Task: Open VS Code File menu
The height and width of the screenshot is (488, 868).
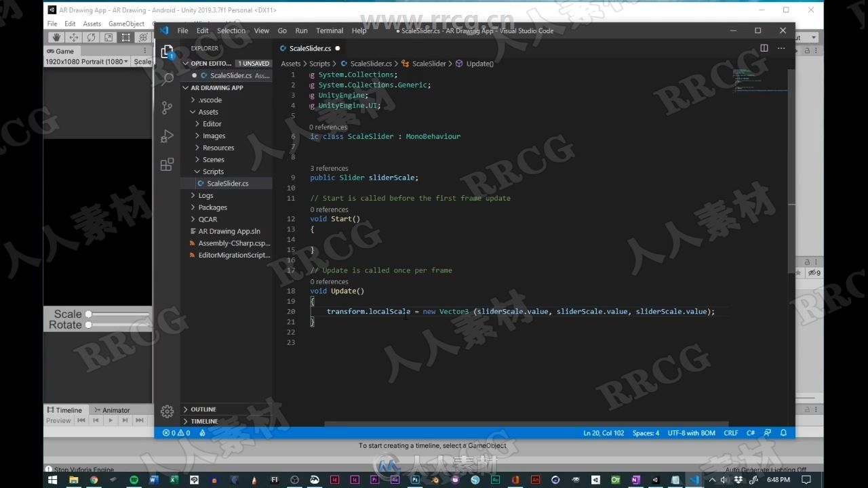Action: [182, 30]
